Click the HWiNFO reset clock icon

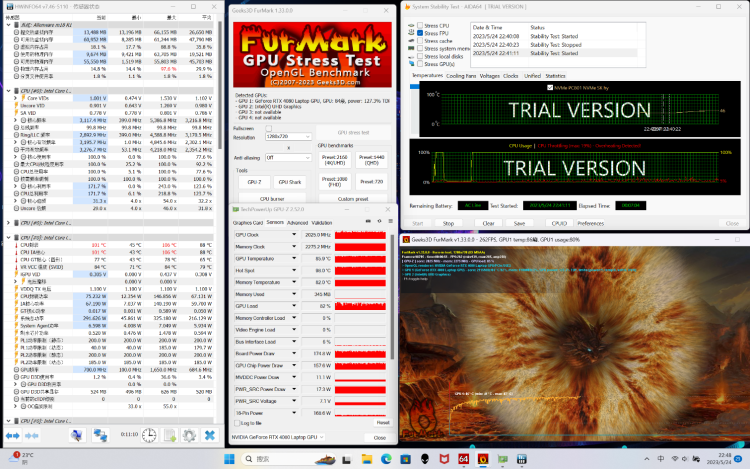(x=148, y=435)
